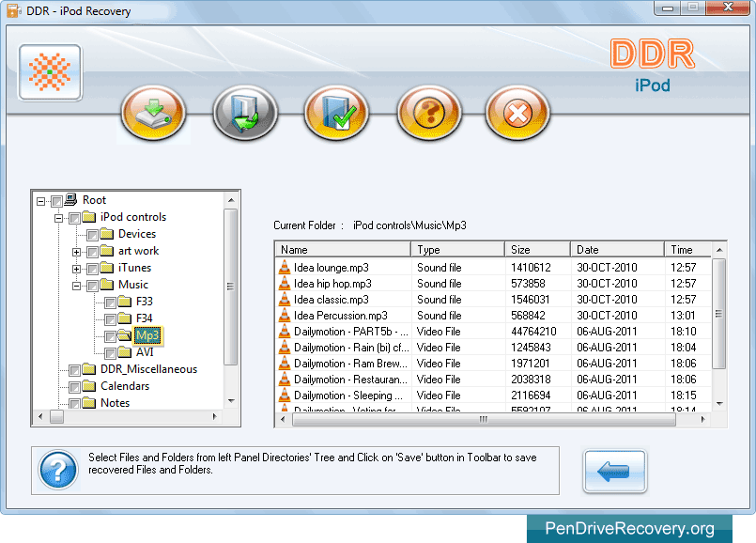Click VLC icon beside Idea Percussion.mp3
Screen dimensions: 756x543
pyautogui.click(x=285, y=315)
